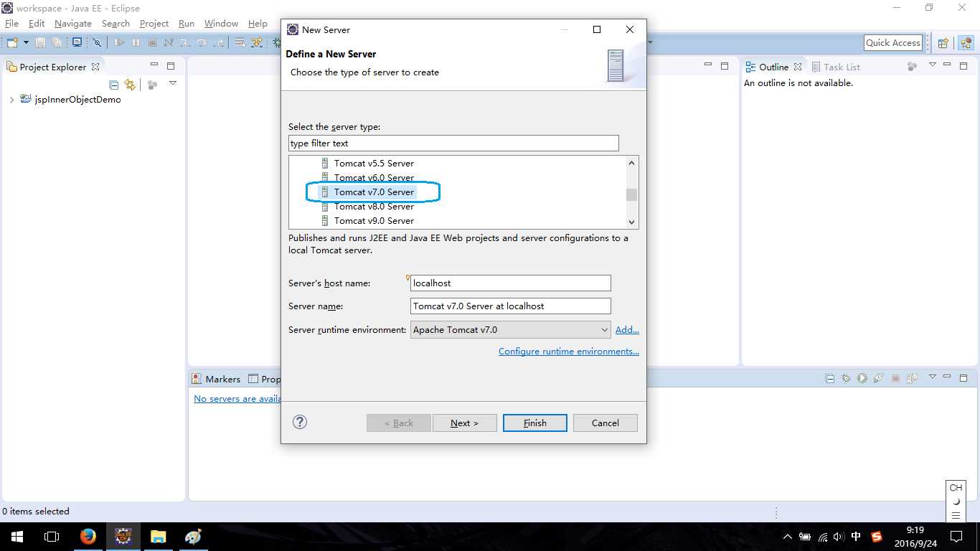Image resolution: width=980 pixels, height=551 pixels.
Task: Click the Open Perspective icon
Action: point(943,43)
